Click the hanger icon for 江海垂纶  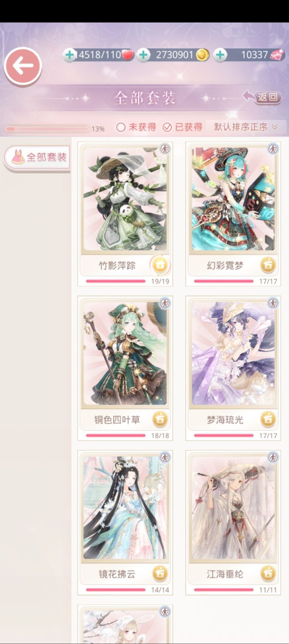pos(268,574)
